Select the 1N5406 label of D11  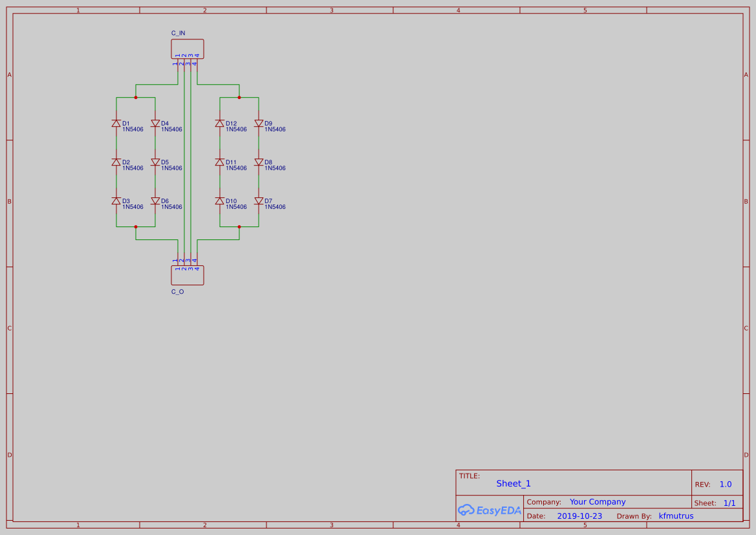[x=236, y=168]
